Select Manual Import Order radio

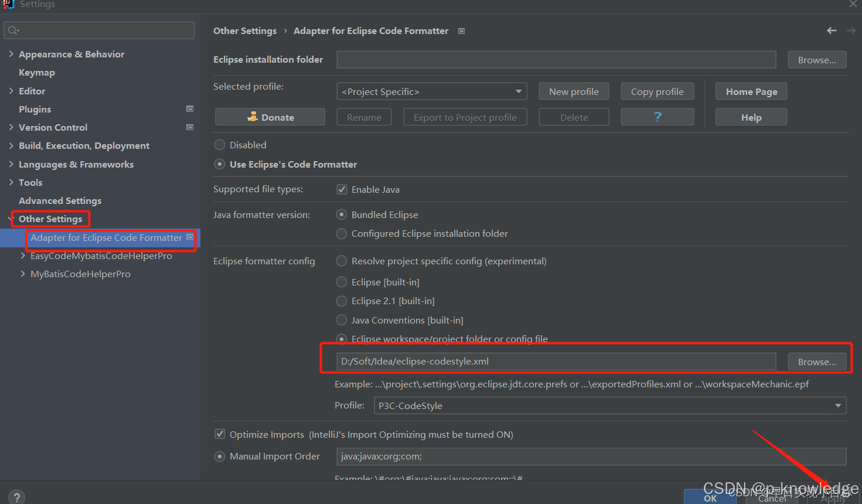[220, 456]
